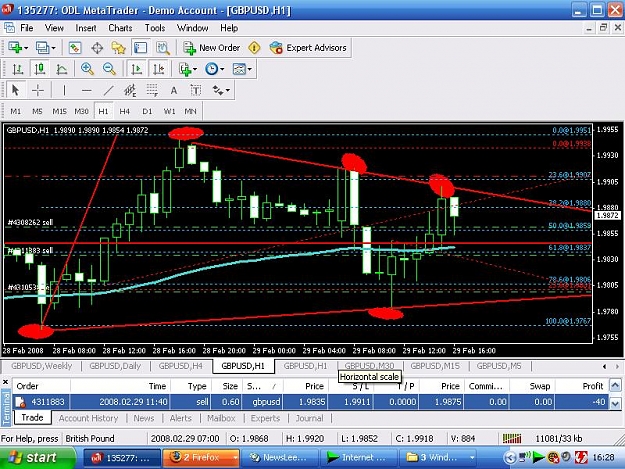625x469 pixels.
Task: Open the Navigator panel icon
Action: point(118,48)
